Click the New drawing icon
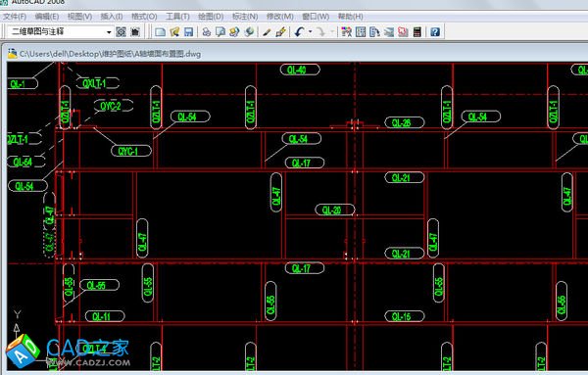The image size is (588, 375). coord(160,32)
